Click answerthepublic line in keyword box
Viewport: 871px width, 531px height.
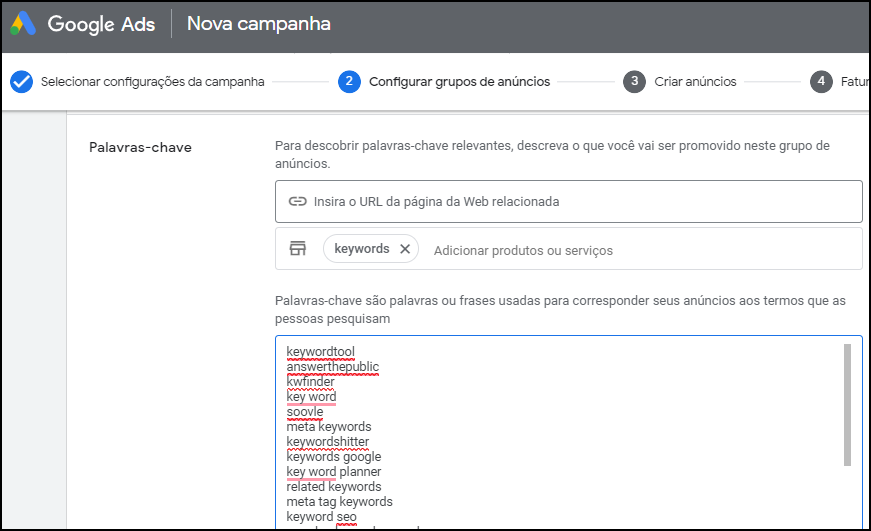tap(333, 367)
